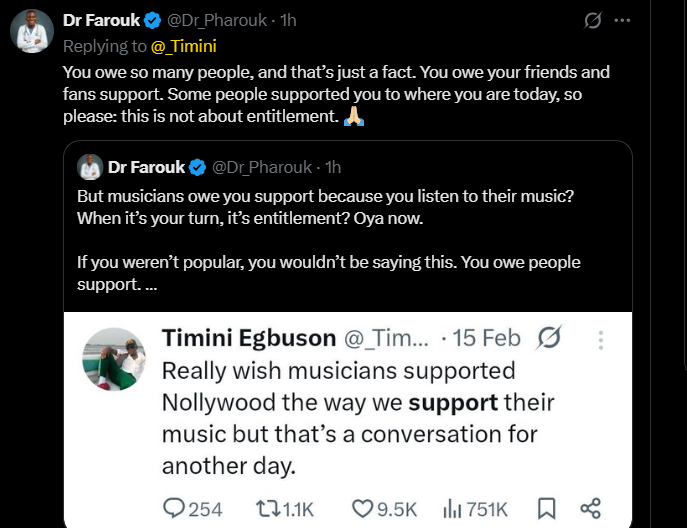
Task: Click the slashed-circle icon on Timini tweet
Action: click(x=549, y=338)
